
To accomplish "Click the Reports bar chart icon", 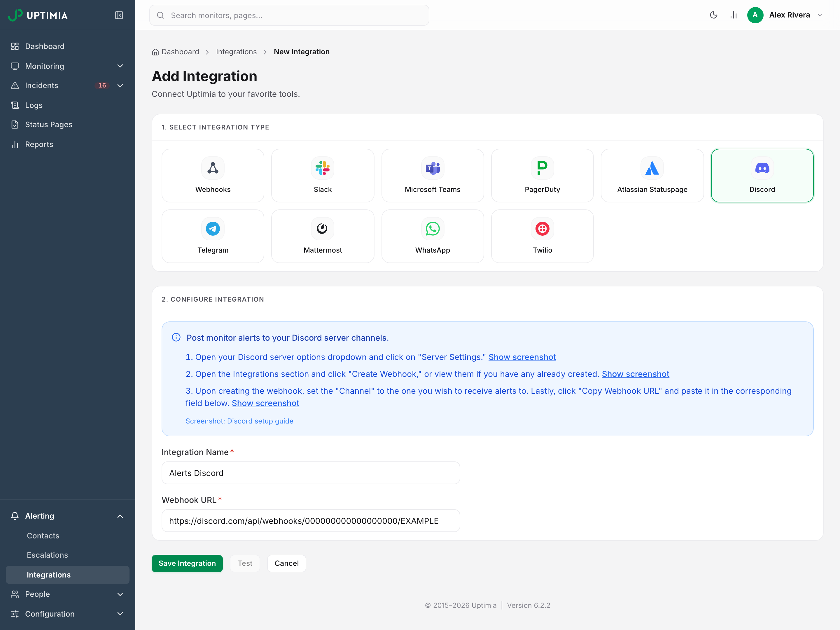I will 15,144.
